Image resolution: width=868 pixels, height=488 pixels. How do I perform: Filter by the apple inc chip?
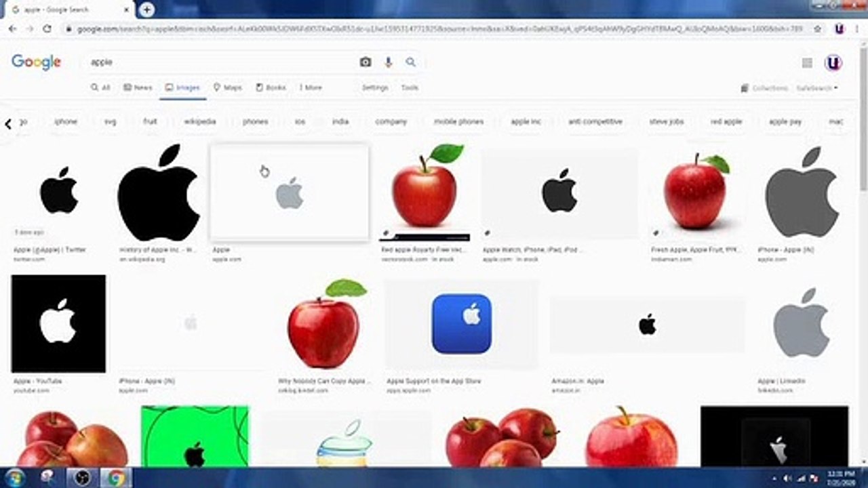[526, 122]
